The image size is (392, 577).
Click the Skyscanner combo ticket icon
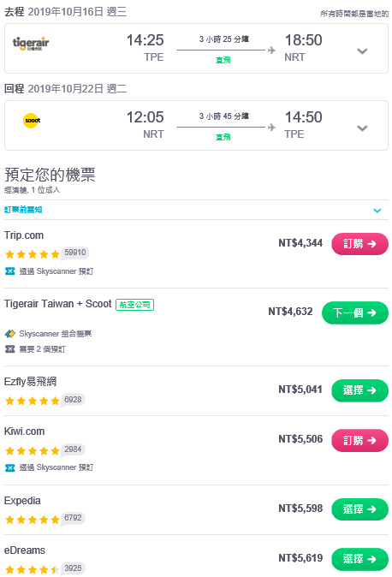coord(10,333)
